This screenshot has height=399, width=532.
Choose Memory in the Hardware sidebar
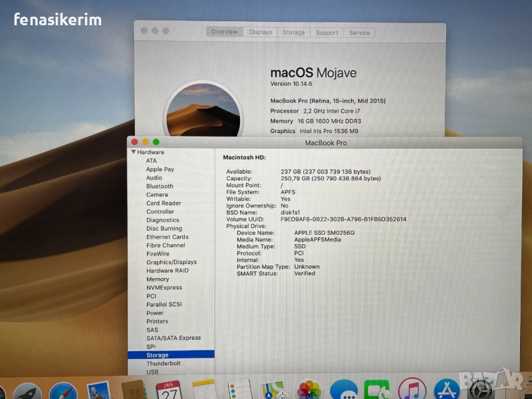(x=158, y=279)
